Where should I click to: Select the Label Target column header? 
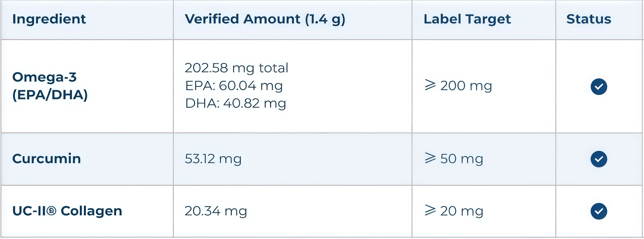(x=467, y=19)
